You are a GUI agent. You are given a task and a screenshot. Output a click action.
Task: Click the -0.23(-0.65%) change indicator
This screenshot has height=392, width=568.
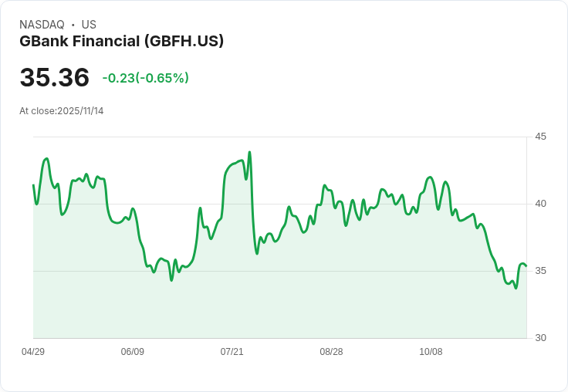pyautogui.click(x=145, y=78)
